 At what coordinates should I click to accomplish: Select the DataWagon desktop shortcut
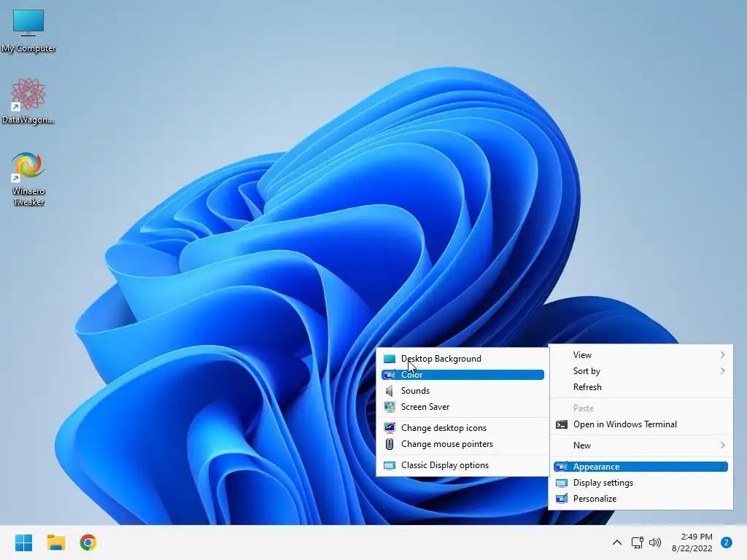(x=28, y=101)
